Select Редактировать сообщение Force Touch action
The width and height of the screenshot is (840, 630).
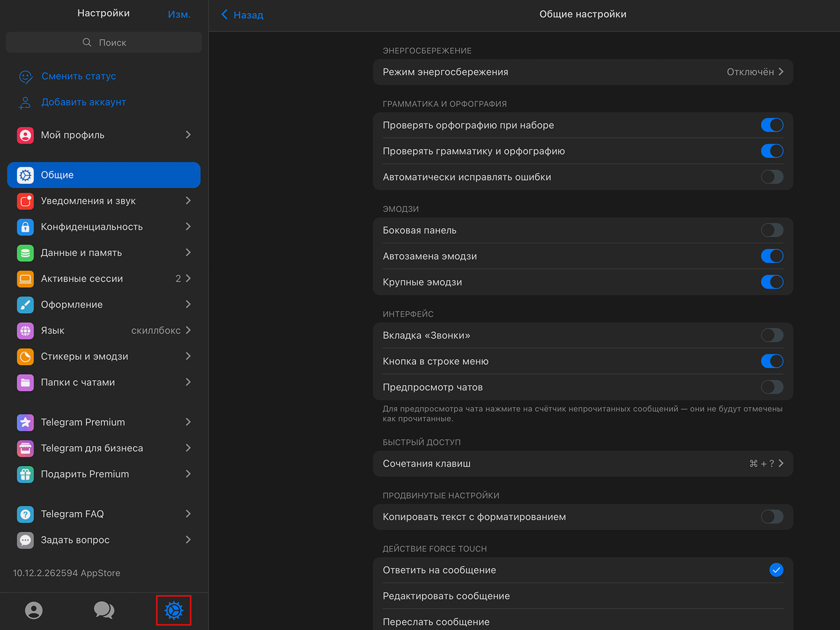583,596
